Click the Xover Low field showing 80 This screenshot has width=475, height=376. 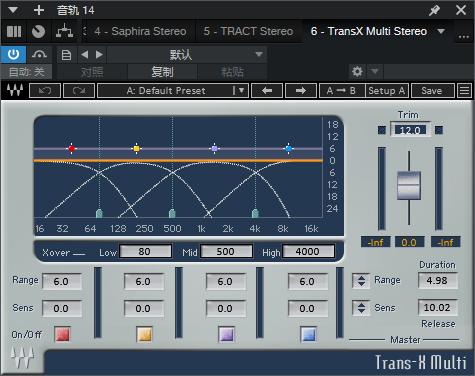coord(146,251)
